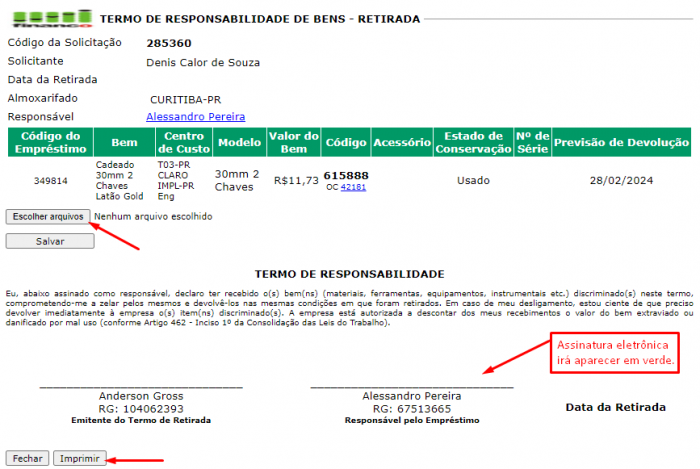Click the return date 28/02/2024
700x469 pixels.
(620, 181)
